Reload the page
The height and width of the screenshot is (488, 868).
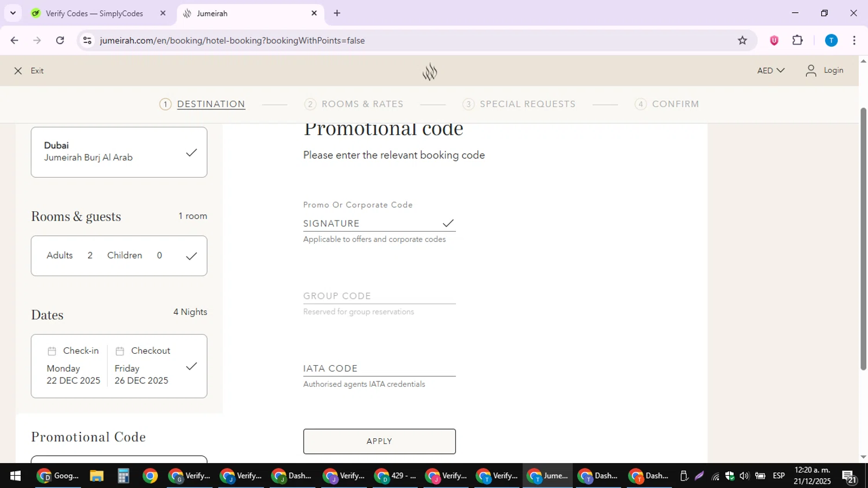pos(60,41)
